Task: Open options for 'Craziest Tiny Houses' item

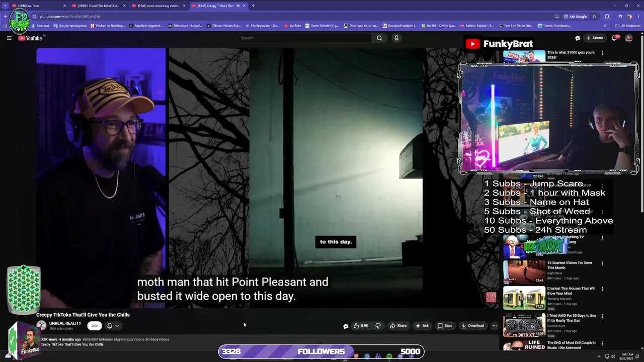Action: tap(602, 289)
